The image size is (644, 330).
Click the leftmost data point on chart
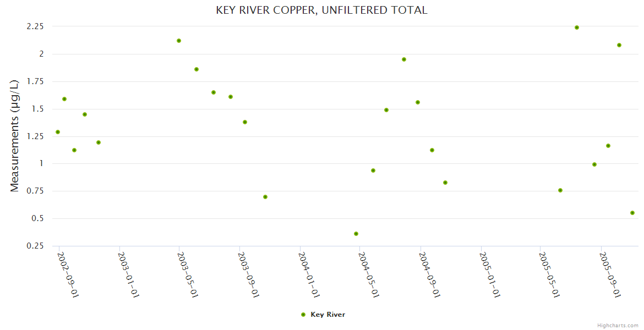point(58,132)
